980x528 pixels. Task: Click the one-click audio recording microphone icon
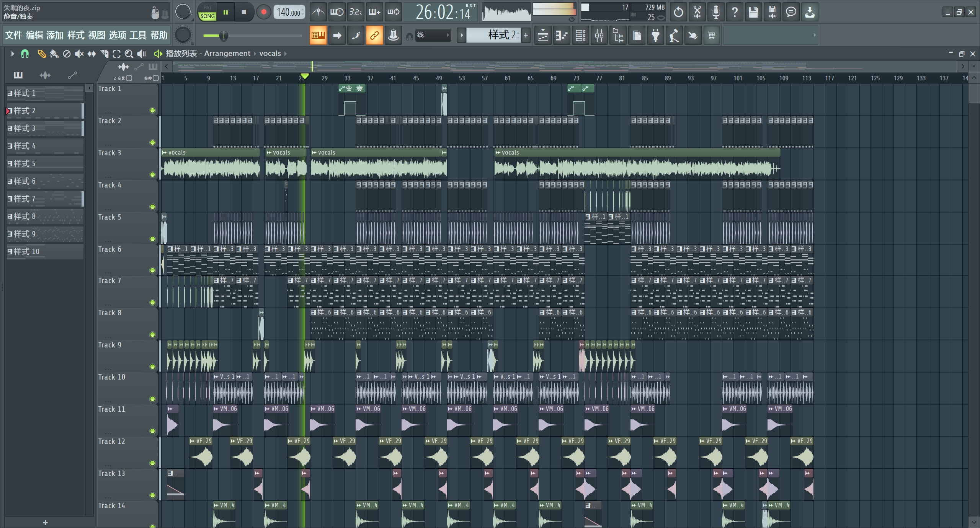[x=716, y=12]
